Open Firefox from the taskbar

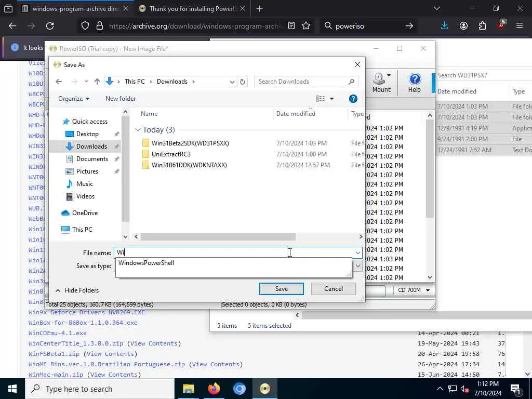coord(214,389)
